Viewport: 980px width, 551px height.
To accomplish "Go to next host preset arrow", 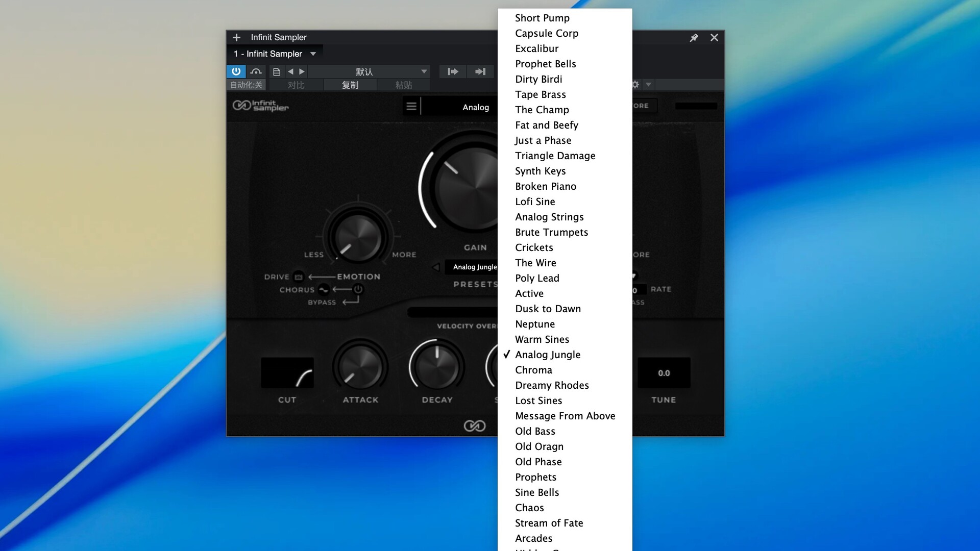I will (x=302, y=71).
